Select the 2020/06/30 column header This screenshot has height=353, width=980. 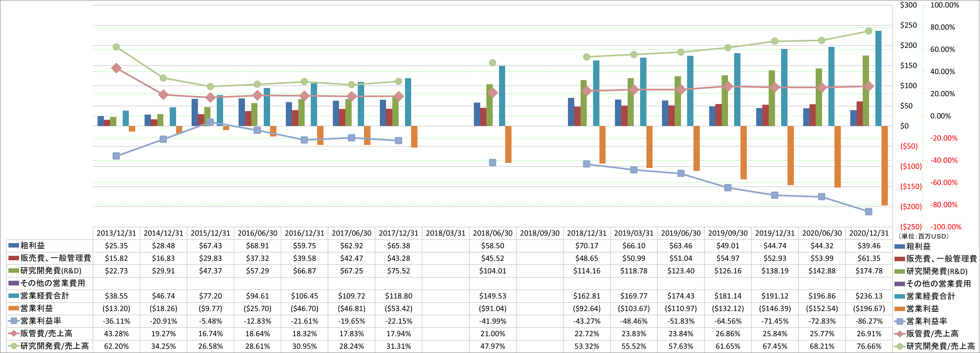822,233
